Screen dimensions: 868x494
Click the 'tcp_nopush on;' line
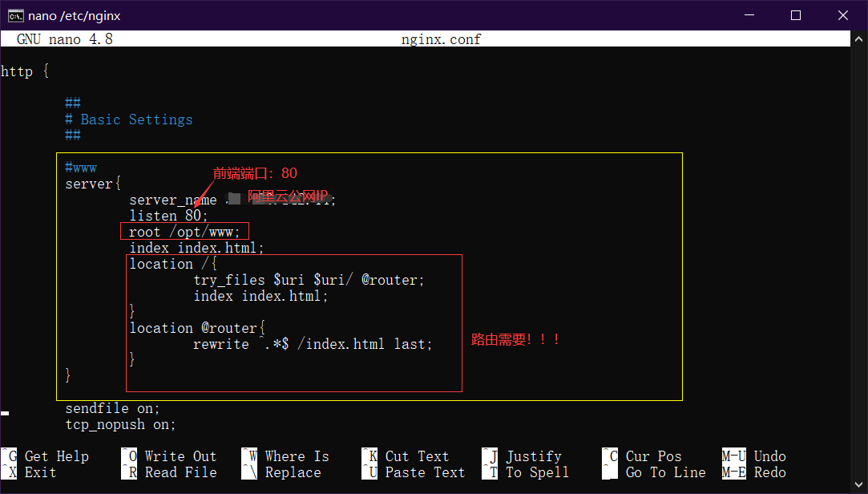[x=121, y=424]
